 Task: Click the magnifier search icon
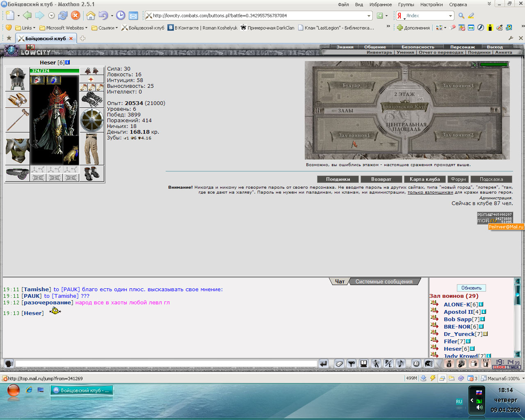[x=461, y=16]
